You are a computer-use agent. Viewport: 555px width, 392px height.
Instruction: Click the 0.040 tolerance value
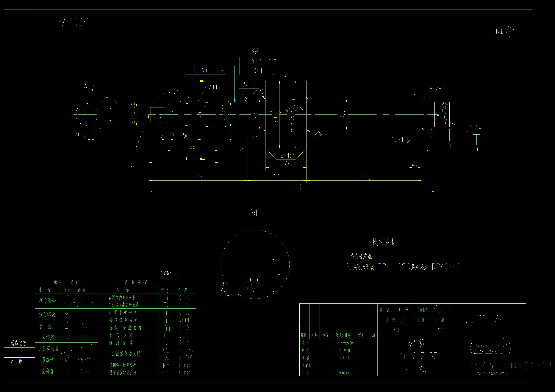pos(184,305)
